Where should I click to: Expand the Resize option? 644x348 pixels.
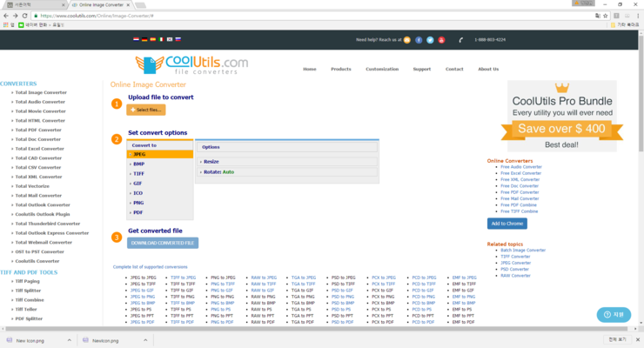tap(287, 162)
